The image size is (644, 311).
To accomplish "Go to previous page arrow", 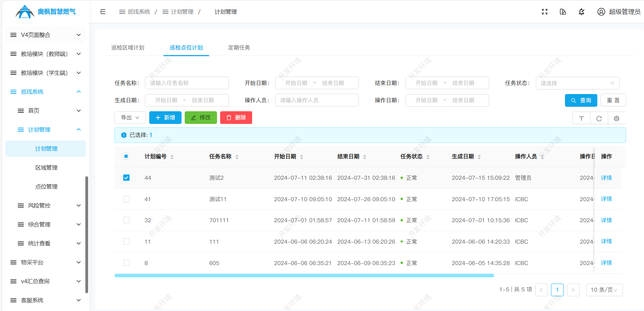I will [541, 290].
